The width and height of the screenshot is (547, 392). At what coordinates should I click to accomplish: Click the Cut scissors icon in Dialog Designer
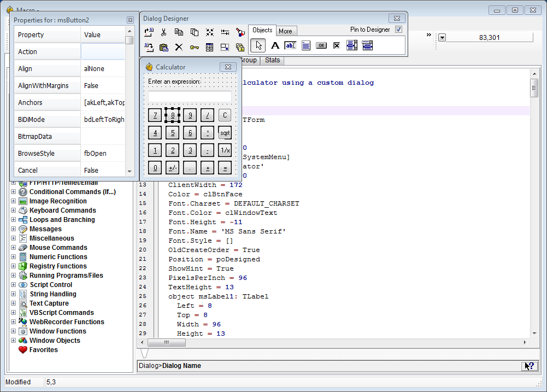click(x=163, y=32)
